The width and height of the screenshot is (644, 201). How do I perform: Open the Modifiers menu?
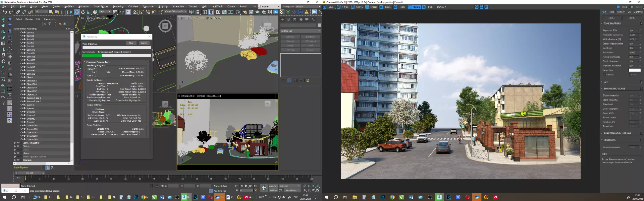click(x=69, y=6)
